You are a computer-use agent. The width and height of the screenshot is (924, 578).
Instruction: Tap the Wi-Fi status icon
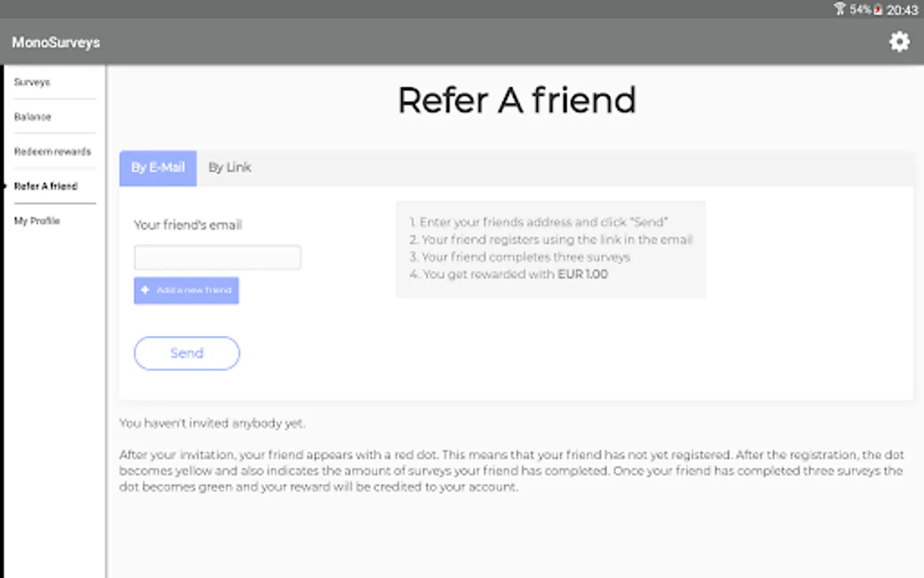pos(839,9)
